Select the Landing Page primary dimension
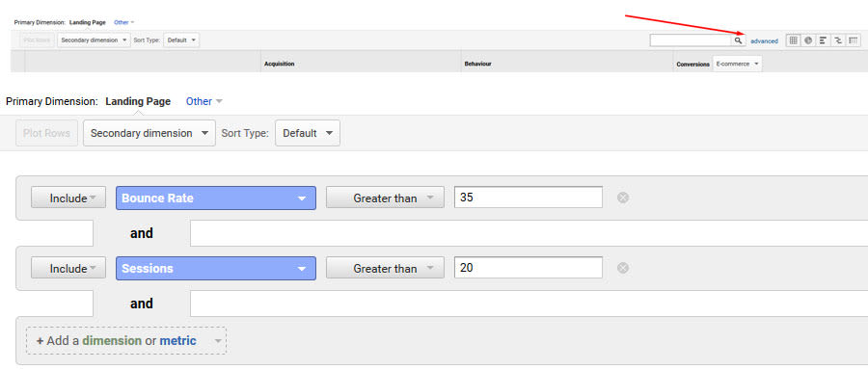 tap(138, 101)
